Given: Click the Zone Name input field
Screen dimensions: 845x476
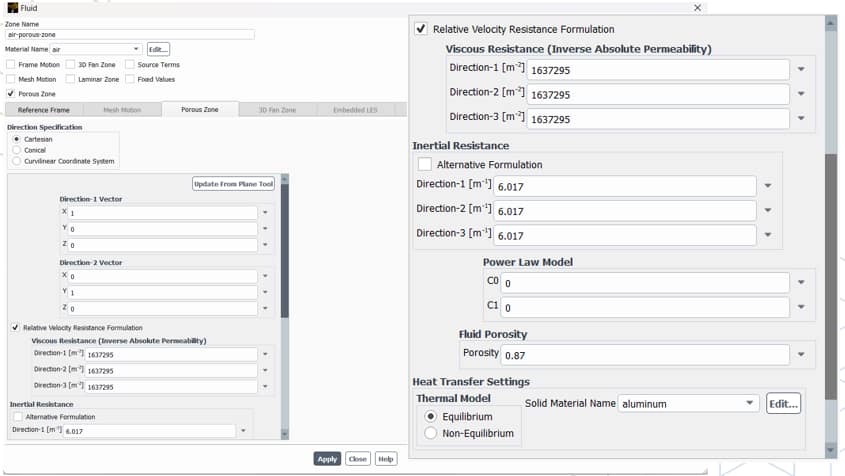Looking at the screenshot, I should (130, 34).
